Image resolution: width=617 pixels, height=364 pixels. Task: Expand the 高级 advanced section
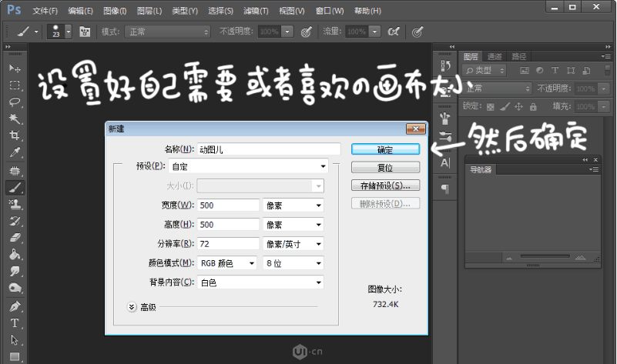point(131,306)
